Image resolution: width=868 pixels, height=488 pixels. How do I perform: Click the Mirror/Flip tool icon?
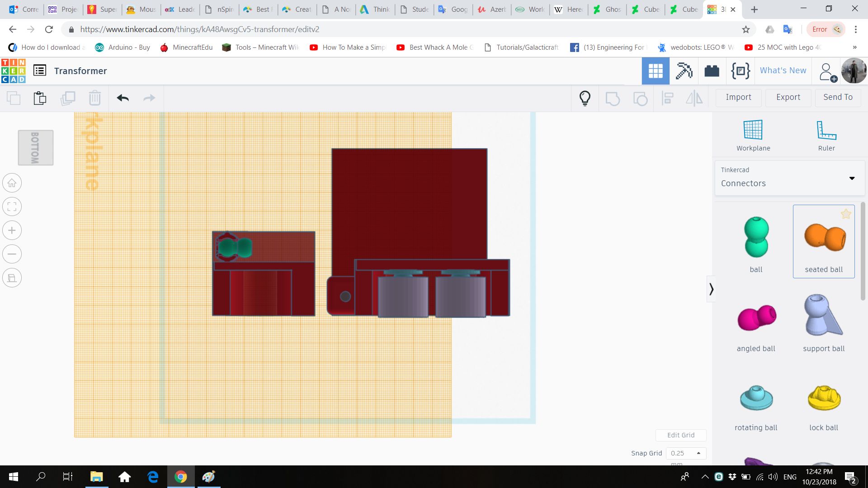coord(694,98)
